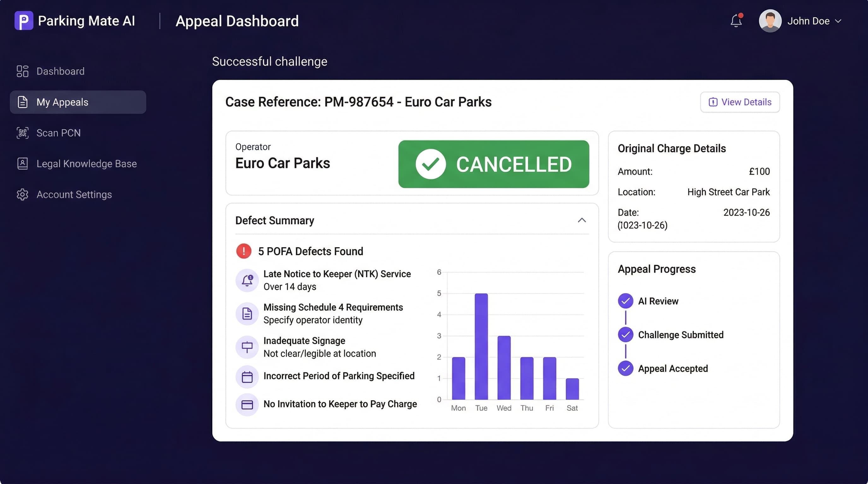
Task: Click the 'Appeal Dashboard' header title
Action: click(237, 21)
